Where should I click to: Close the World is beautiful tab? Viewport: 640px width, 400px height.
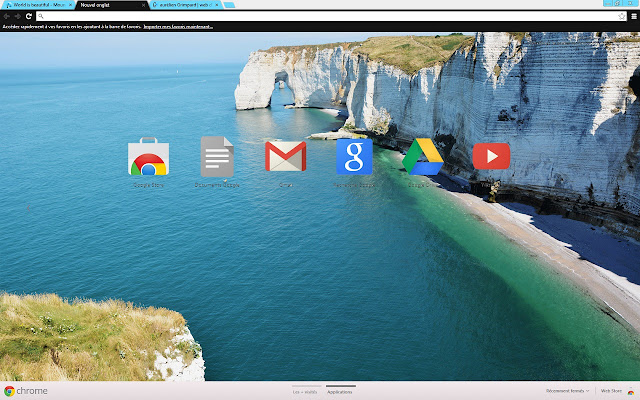point(70,5)
